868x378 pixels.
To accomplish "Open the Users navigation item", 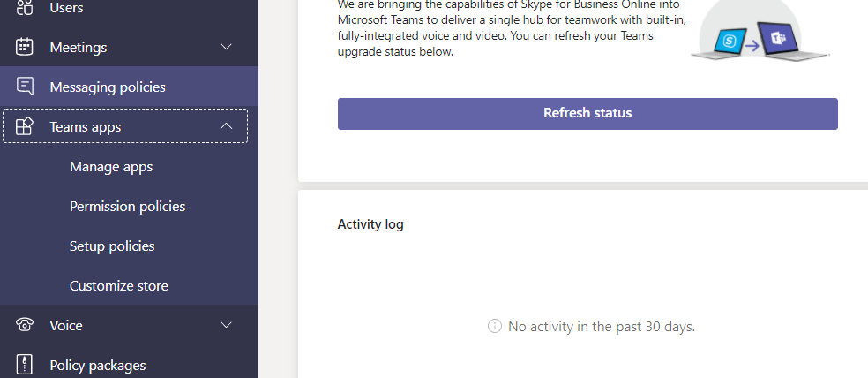I will 67,8.
